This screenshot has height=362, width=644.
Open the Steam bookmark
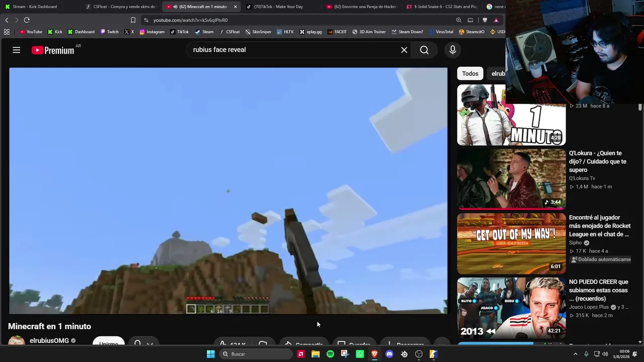204,32
